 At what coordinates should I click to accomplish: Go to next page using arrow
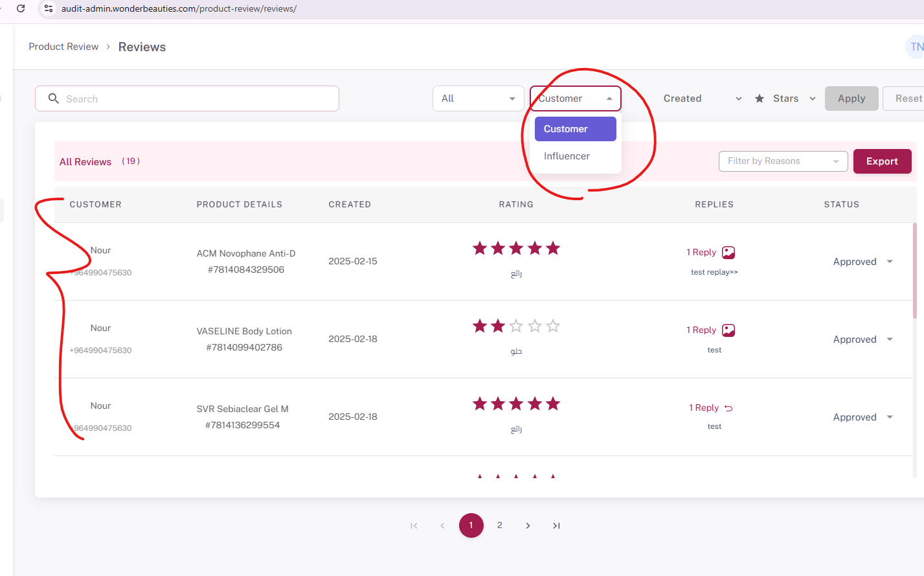click(x=528, y=525)
